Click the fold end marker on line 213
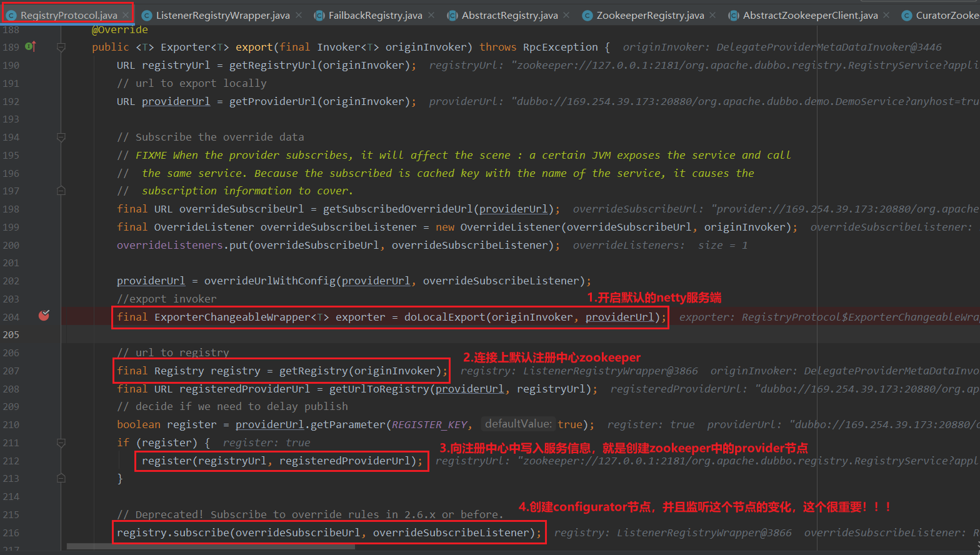The height and width of the screenshot is (555, 980). 61,478
